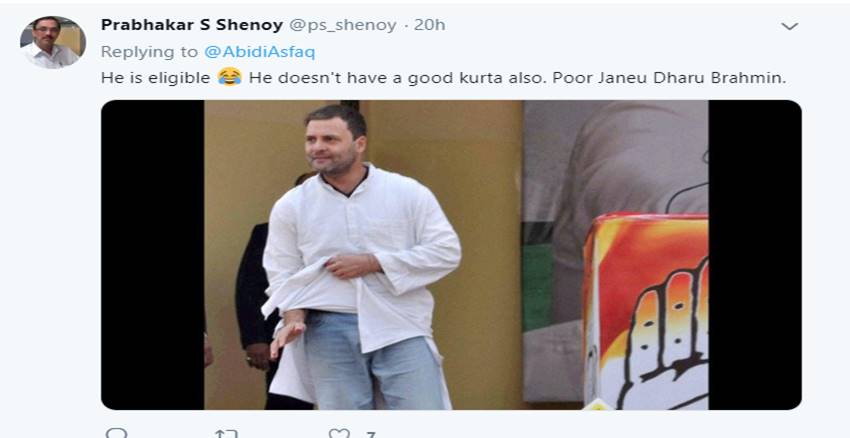
Task: Open the @ps_shenoy handle link
Action: click(343, 25)
